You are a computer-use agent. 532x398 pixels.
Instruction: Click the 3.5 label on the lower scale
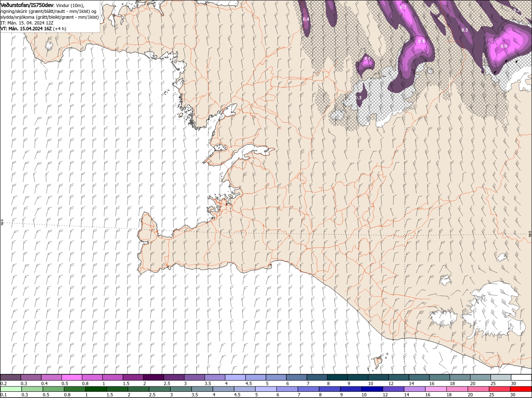coord(195,395)
